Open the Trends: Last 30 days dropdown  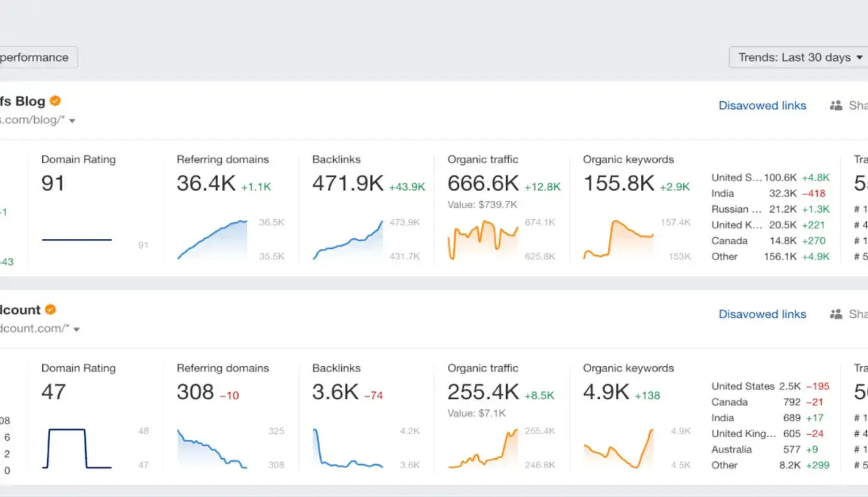797,57
